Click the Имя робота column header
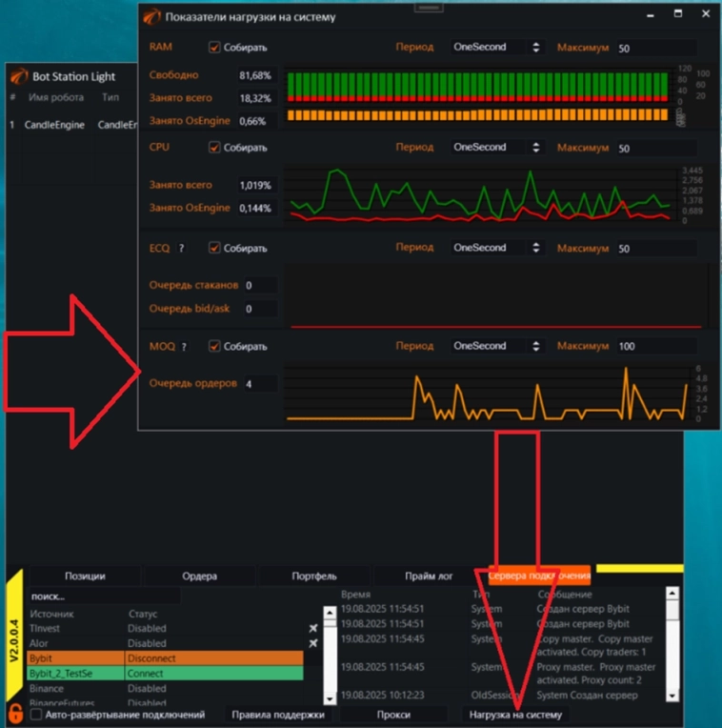722x728 pixels. (x=56, y=97)
